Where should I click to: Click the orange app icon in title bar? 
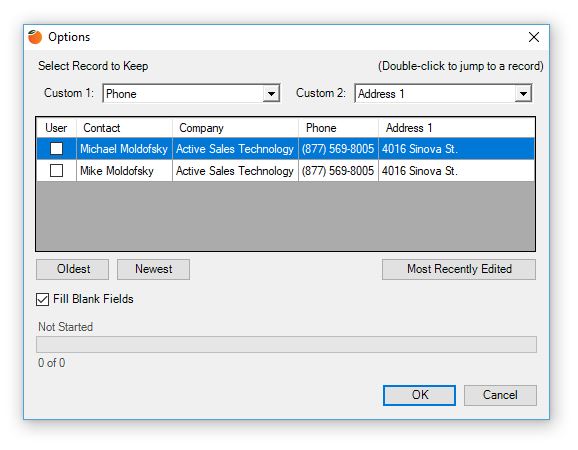[x=35, y=37]
